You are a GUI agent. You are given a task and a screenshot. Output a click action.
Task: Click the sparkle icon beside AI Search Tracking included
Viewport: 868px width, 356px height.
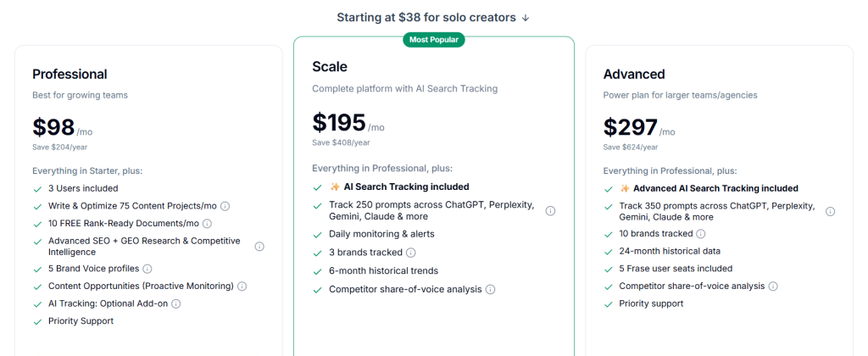(334, 187)
